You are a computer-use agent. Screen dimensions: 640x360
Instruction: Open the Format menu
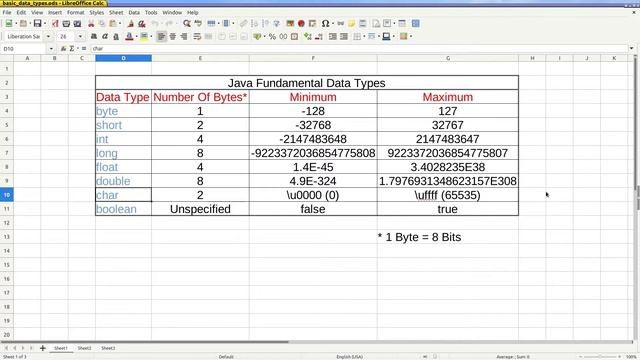pyautogui.click(x=76, y=13)
